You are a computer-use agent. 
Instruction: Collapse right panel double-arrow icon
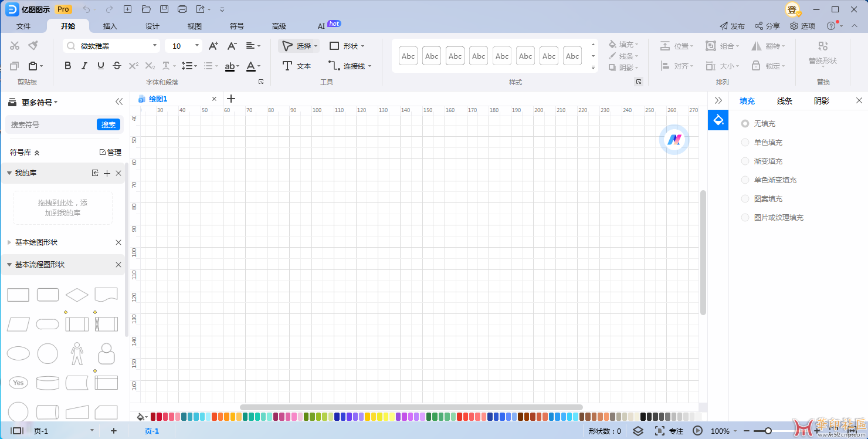718,101
